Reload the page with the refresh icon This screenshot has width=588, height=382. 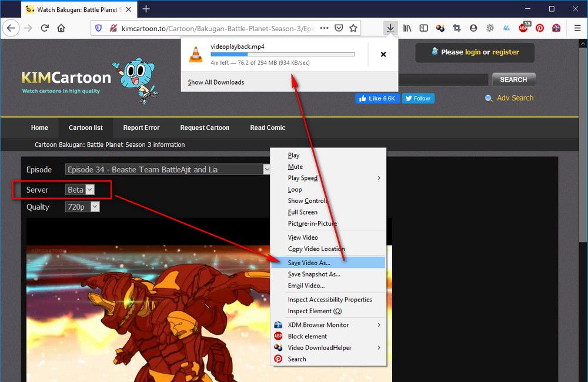pyautogui.click(x=45, y=28)
